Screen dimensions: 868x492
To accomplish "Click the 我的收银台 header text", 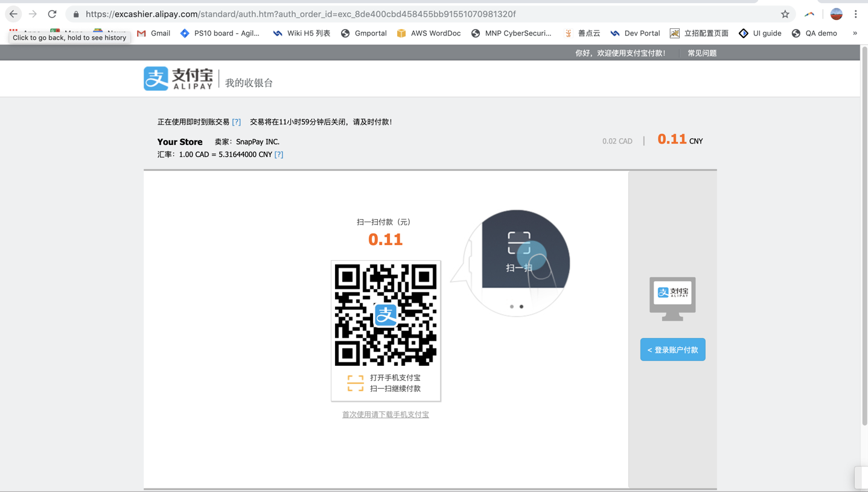I will click(249, 83).
